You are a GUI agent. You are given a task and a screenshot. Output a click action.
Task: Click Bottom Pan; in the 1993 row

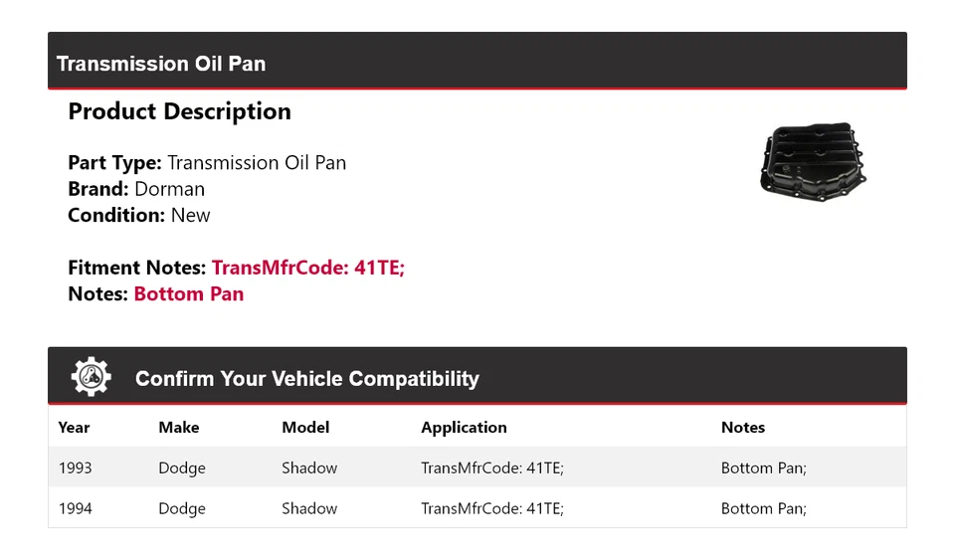[764, 467]
